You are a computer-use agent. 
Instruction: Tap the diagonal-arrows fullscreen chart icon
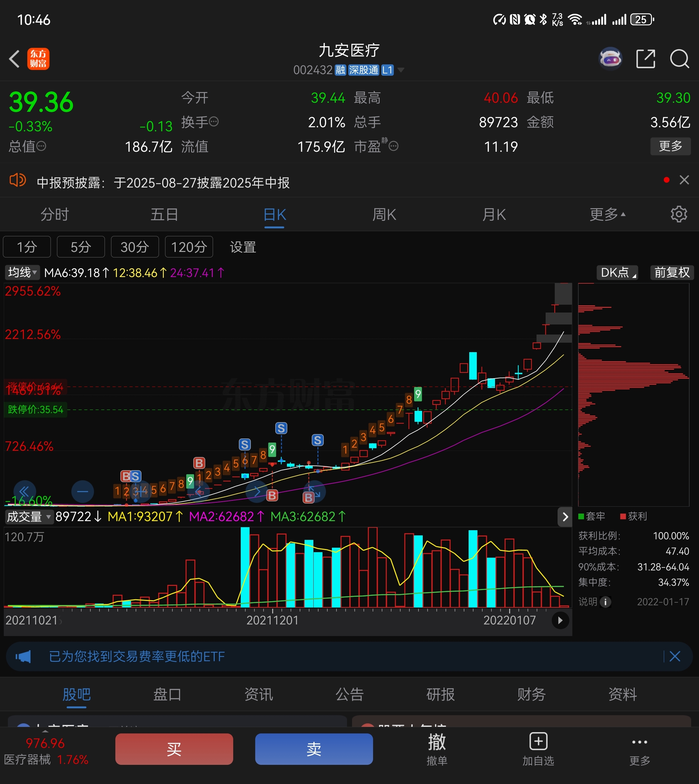(x=315, y=492)
